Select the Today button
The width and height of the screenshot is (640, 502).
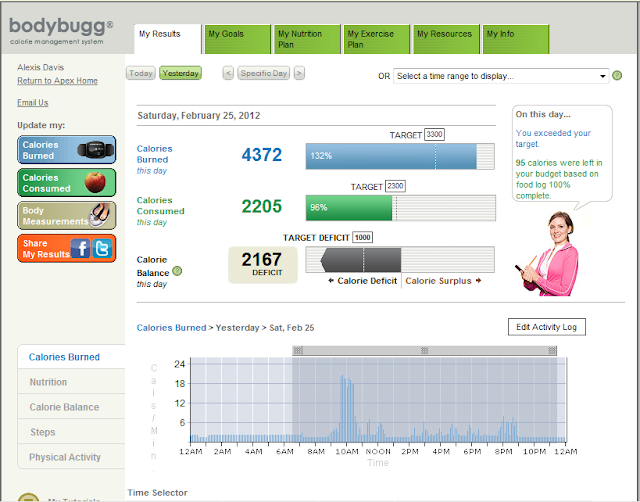[140, 73]
